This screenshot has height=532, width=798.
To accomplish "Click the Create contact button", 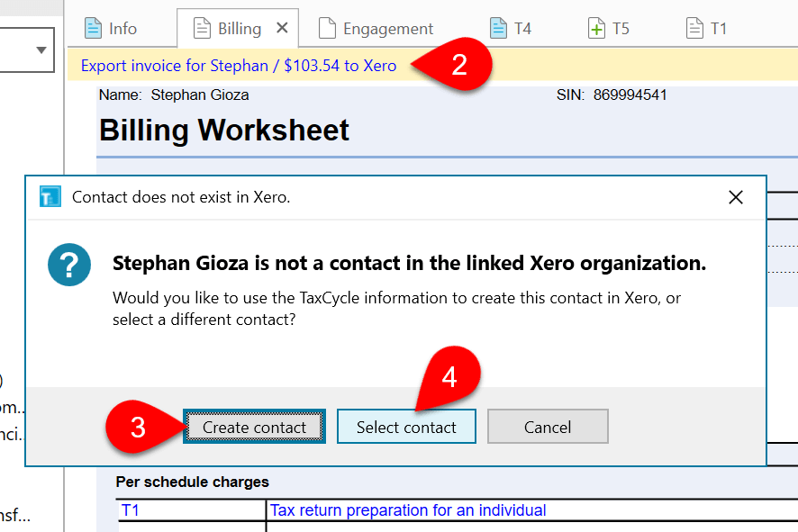I will pos(255,427).
